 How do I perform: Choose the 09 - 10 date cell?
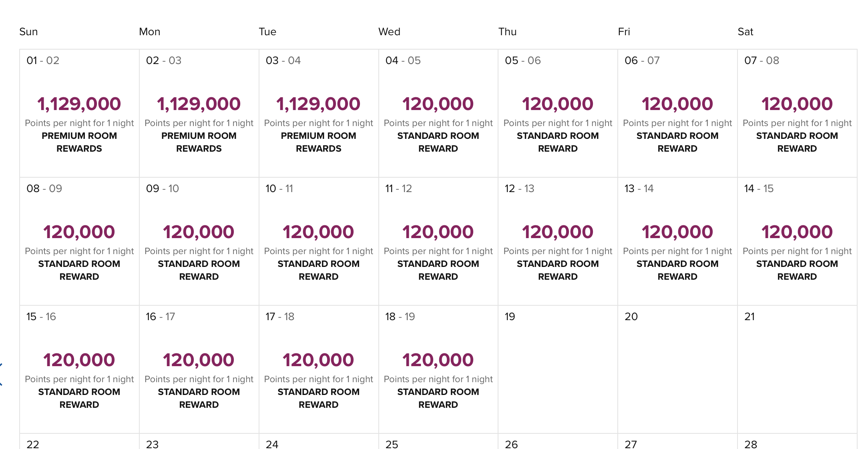pos(199,241)
